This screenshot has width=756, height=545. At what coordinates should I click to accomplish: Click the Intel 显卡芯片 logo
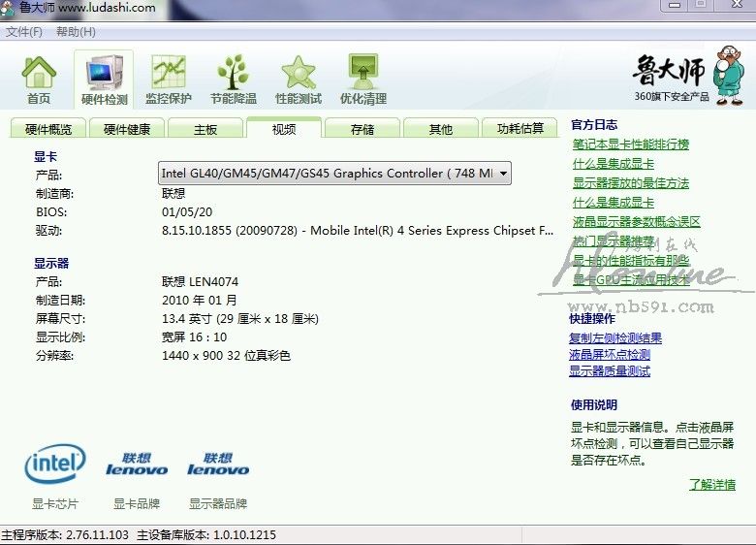coord(55,464)
